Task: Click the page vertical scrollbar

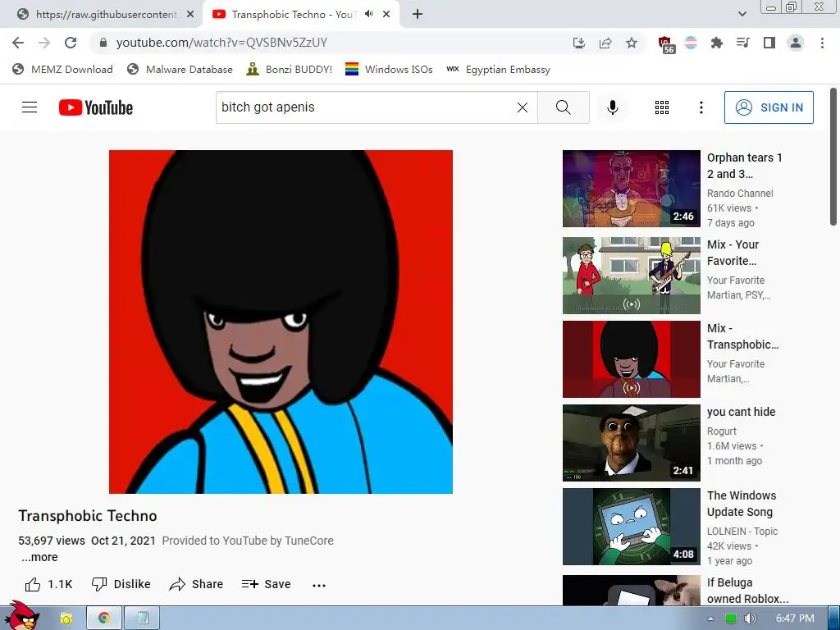Action: (x=833, y=157)
